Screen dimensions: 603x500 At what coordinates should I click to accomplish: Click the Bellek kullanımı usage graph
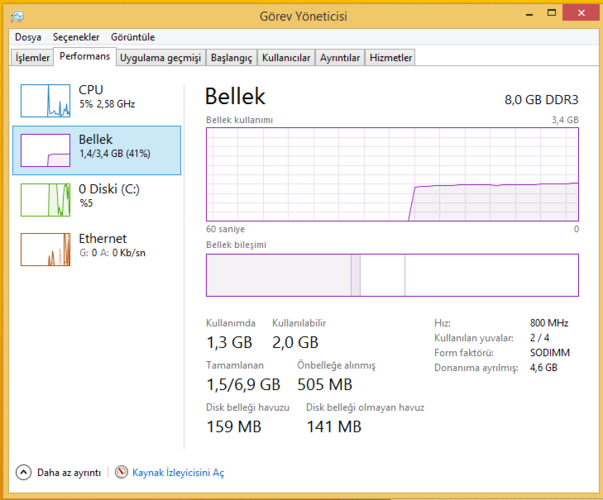392,174
